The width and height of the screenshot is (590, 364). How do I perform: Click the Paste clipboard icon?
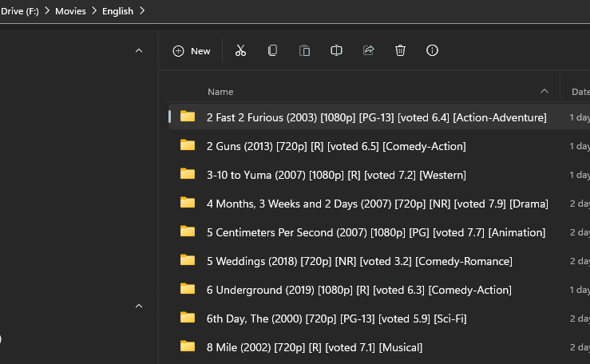tap(304, 50)
